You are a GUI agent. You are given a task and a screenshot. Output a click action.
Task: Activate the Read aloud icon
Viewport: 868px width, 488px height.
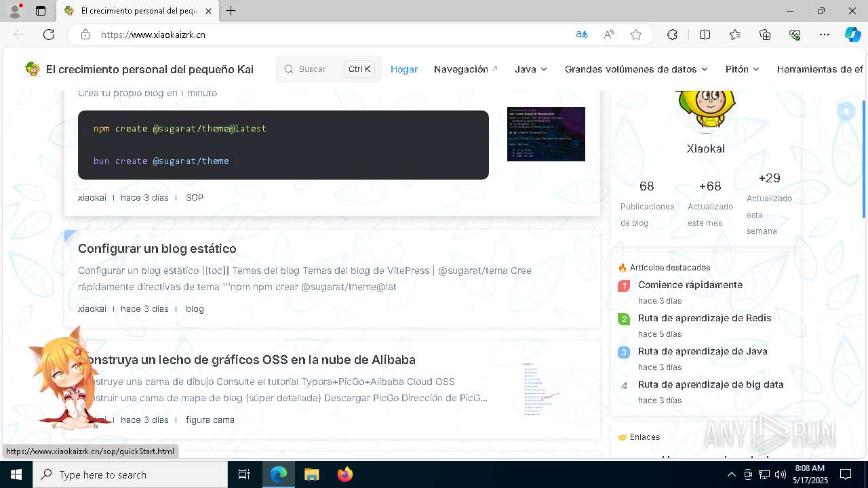(609, 35)
